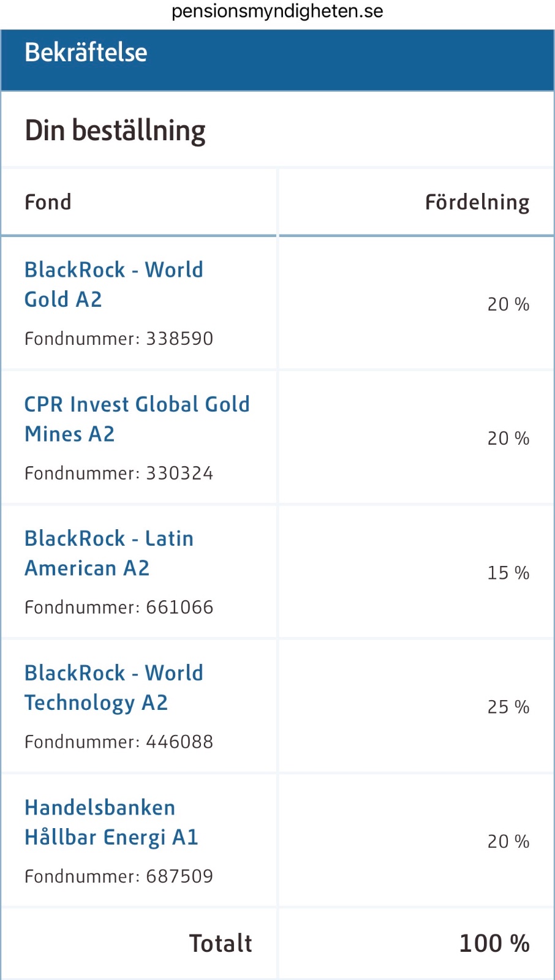Click the 100 % total value

pyautogui.click(x=494, y=943)
